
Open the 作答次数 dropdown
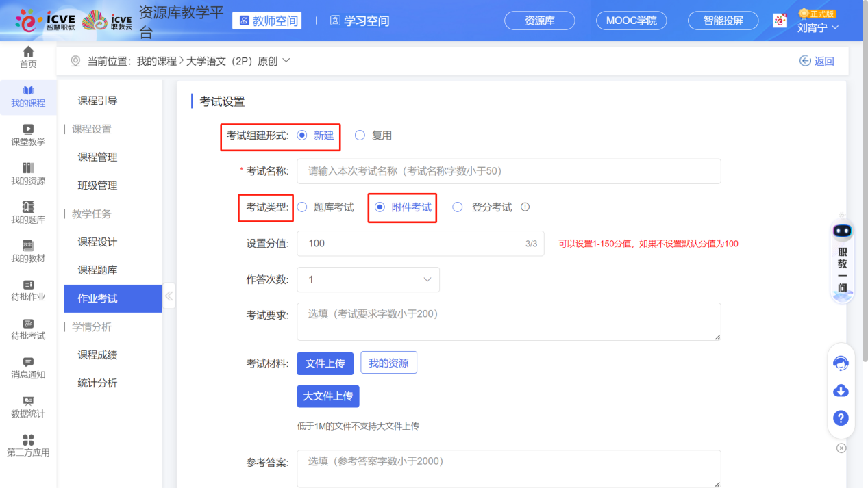tap(368, 279)
